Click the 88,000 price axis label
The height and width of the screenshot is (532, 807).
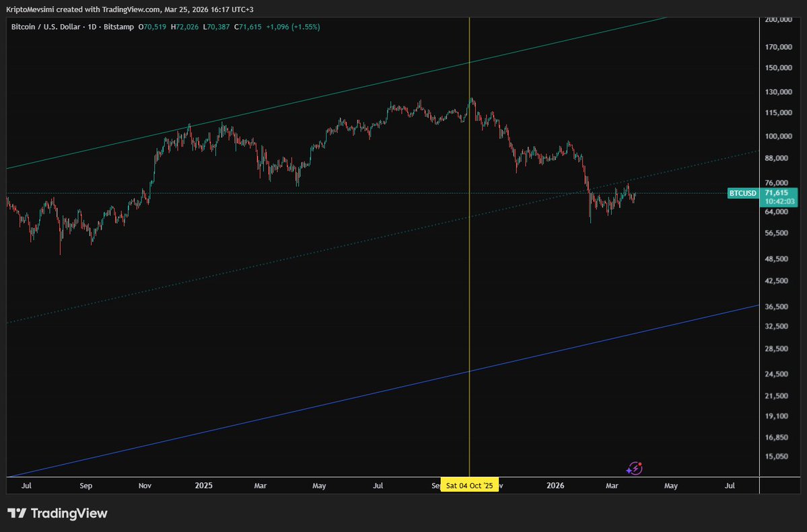[777, 158]
